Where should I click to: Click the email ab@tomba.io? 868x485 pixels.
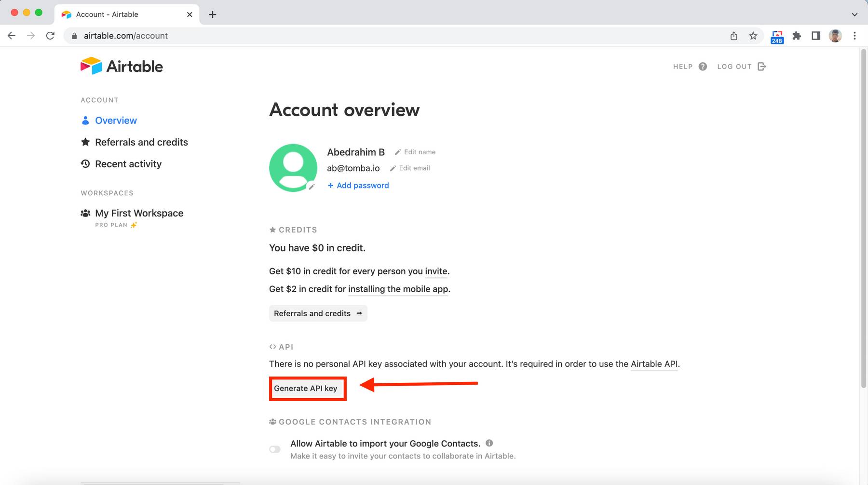pyautogui.click(x=353, y=168)
